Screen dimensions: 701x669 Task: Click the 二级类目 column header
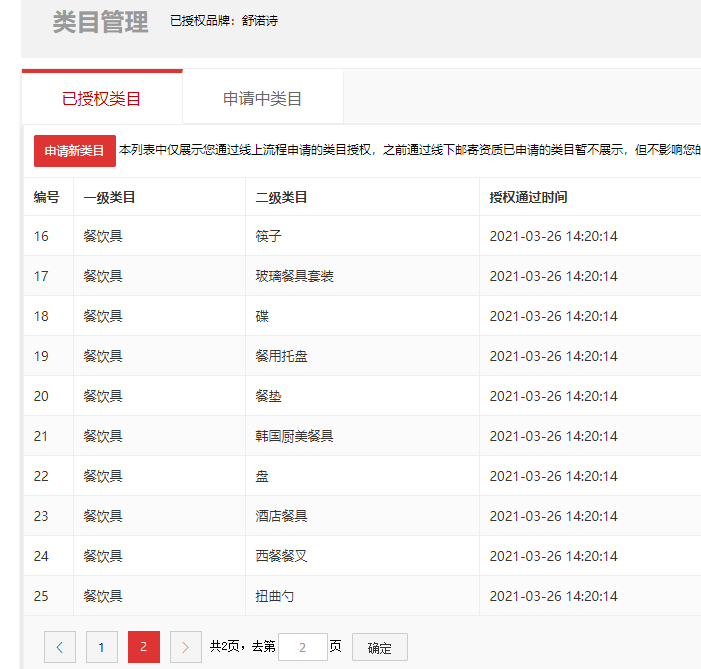[281, 197]
